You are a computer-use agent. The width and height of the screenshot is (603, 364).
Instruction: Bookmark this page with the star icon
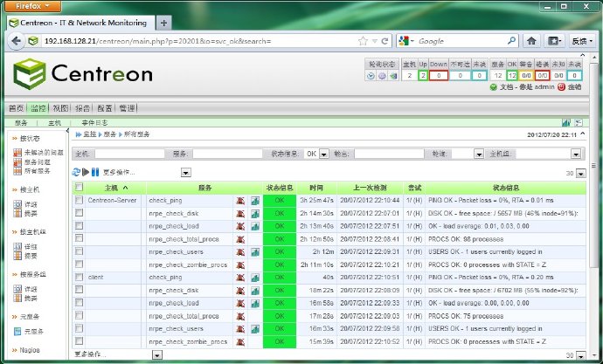(x=363, y=41)
